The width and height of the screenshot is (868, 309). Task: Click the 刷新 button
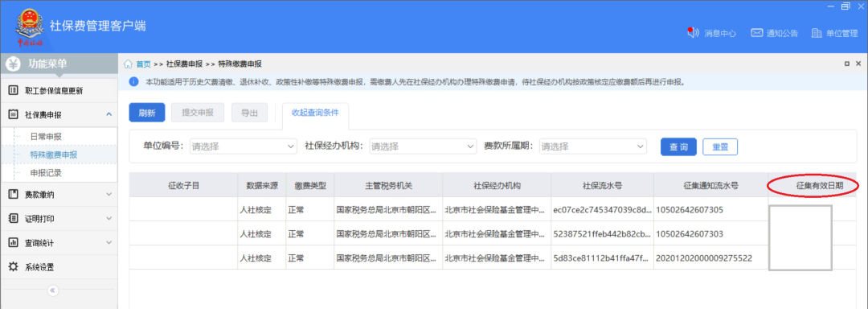point(147,113)
